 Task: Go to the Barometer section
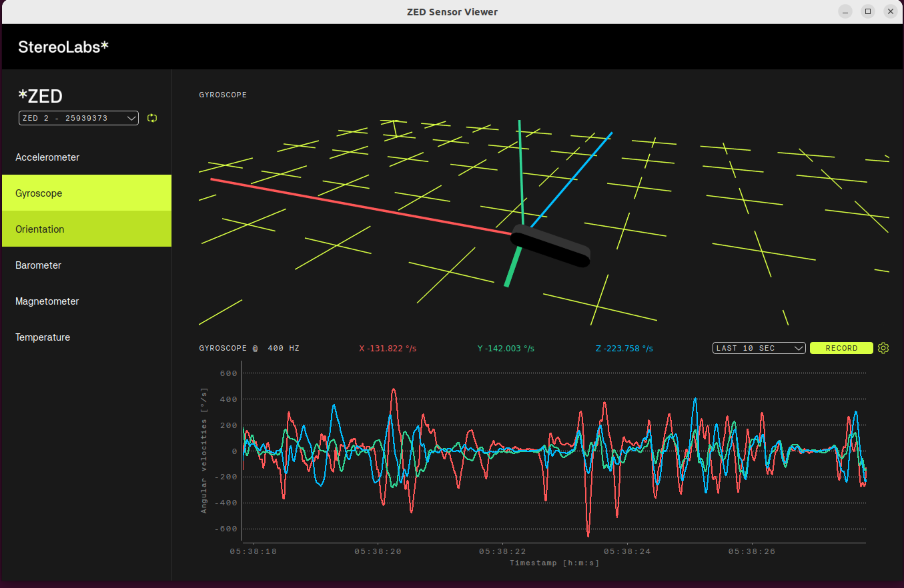(39, 265)
